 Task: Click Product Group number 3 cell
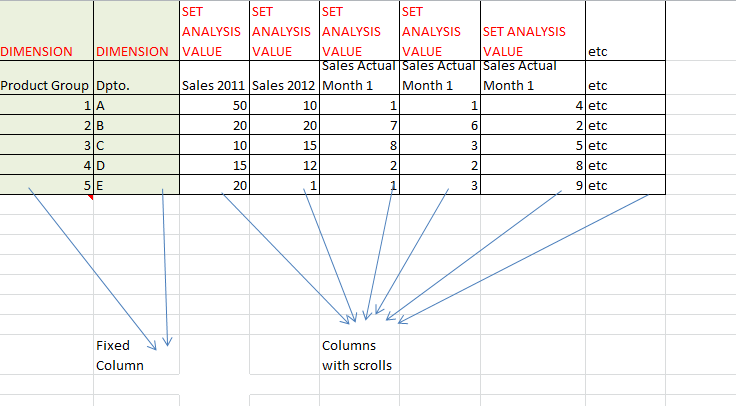[46, 145]
